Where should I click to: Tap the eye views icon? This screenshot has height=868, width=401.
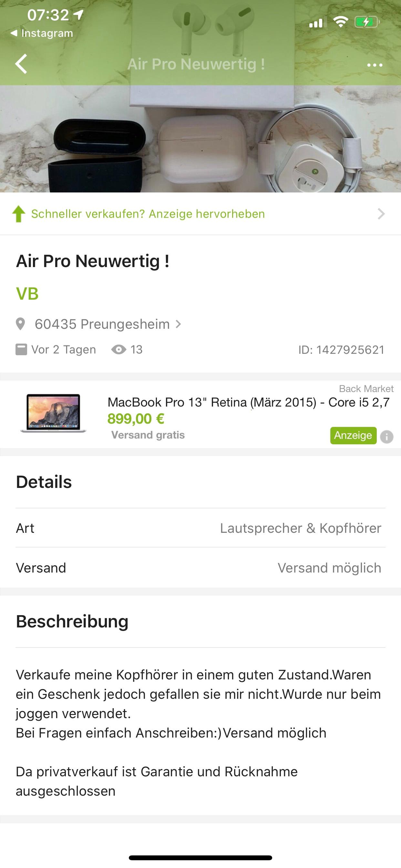click(118, 349)
